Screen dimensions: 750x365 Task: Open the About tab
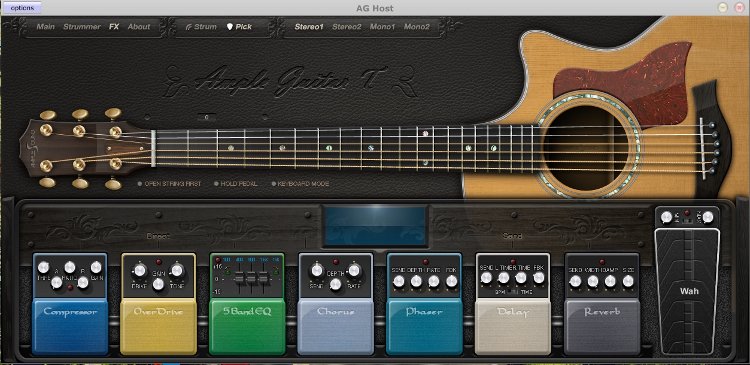[139, 27]
